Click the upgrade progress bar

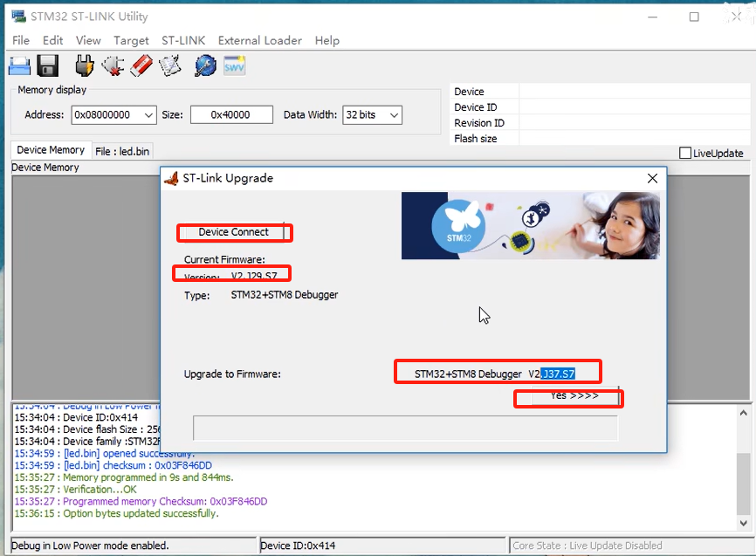pyautogui.click(x=405, y=429)
